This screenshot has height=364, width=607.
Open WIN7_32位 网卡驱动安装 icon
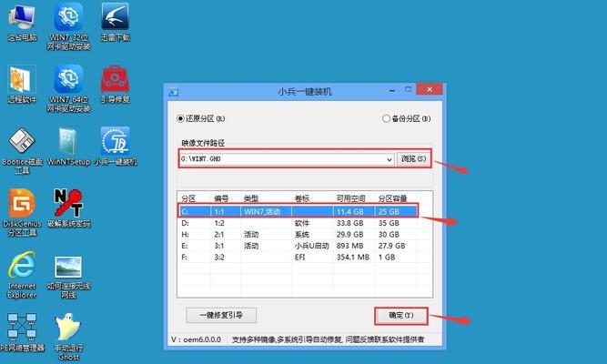[x=68, y=26]
